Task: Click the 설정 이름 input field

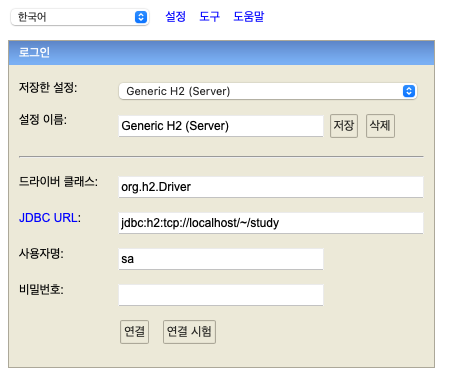Action: pyautogui.click(x=221, y=126)
